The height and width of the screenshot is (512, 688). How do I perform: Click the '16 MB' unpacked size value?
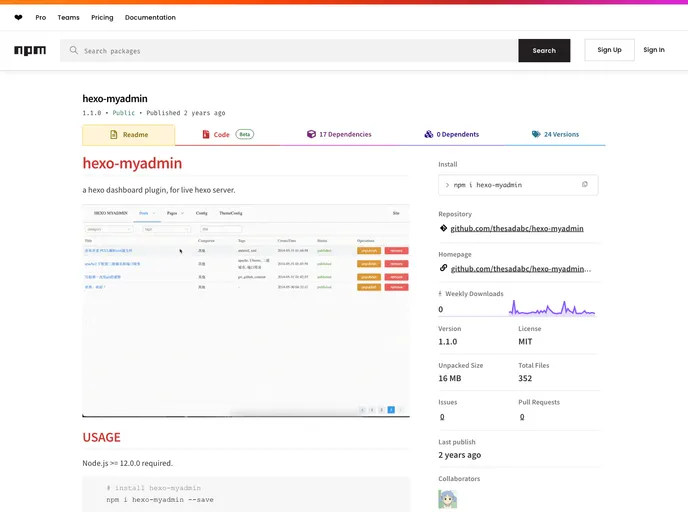pyautogui.click(x=450, y=378)
